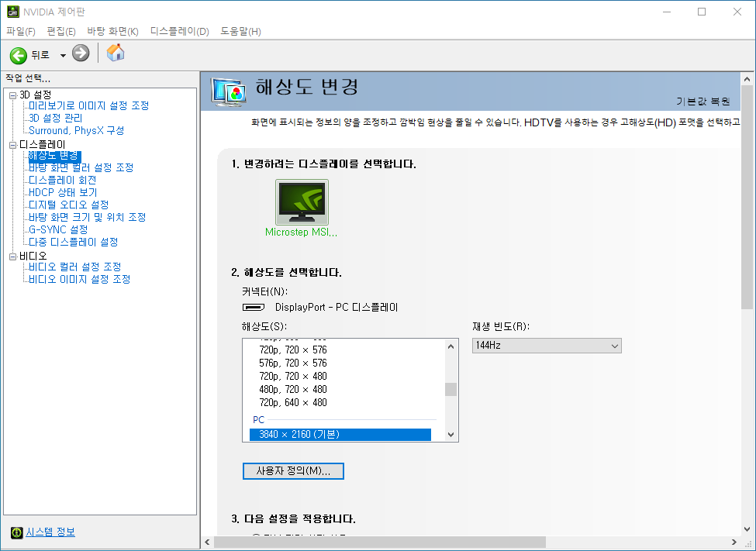Open the 바탕 화면(K) menu
The width and height of the screenshot is (756, 551).
click(x=112, y=31)
